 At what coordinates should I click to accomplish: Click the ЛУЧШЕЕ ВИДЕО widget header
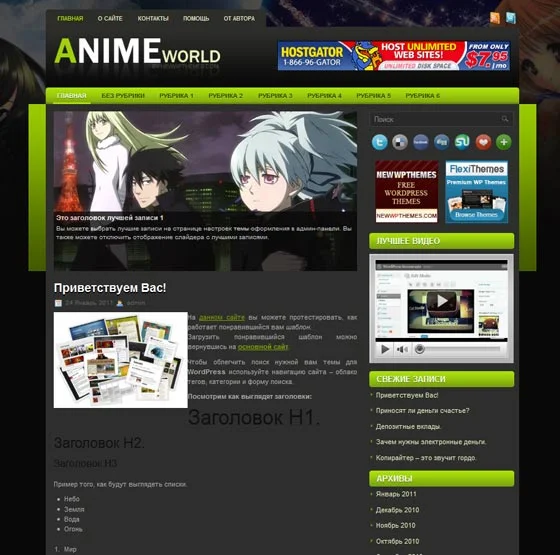coord(442,241)
